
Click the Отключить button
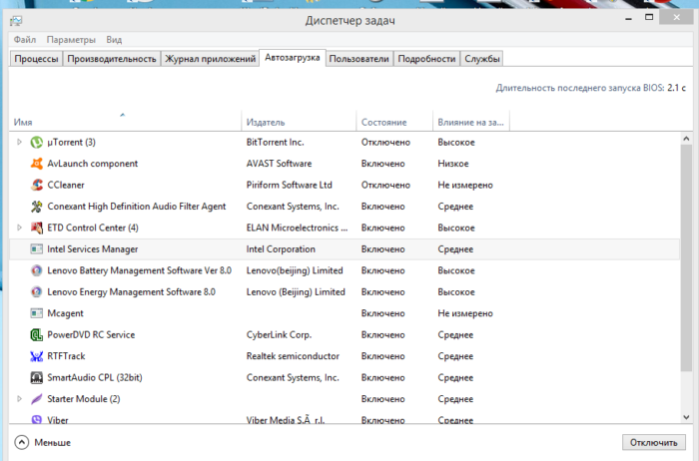click(x=654, y=442)
